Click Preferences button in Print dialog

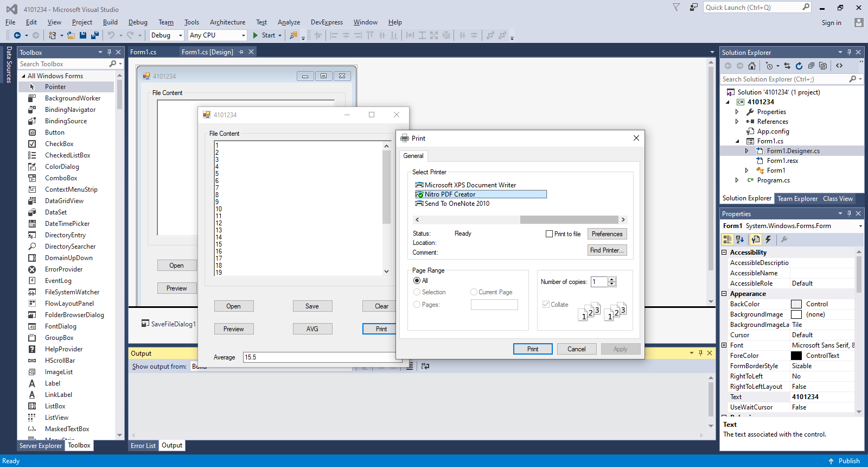point(607,234)
